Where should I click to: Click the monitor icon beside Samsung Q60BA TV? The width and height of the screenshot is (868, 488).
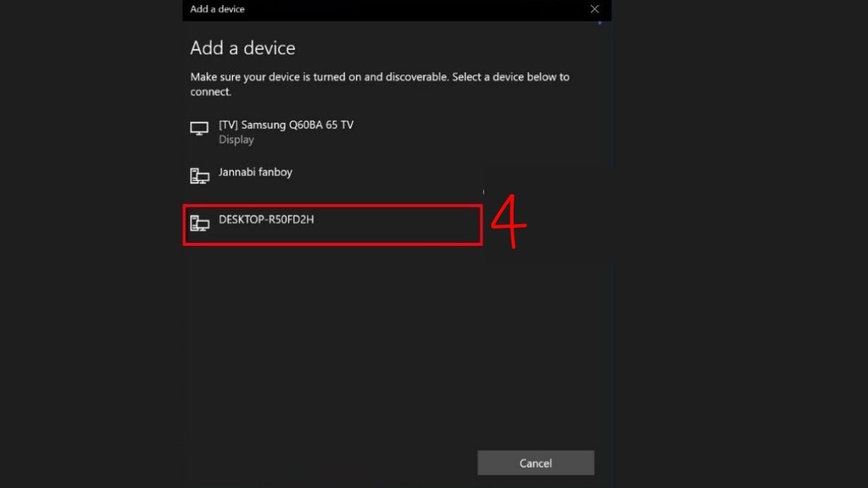[199, 129]
